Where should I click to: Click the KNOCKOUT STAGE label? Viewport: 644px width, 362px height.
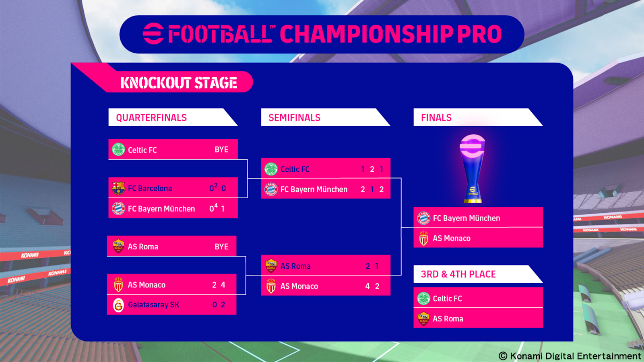[179, 83]
